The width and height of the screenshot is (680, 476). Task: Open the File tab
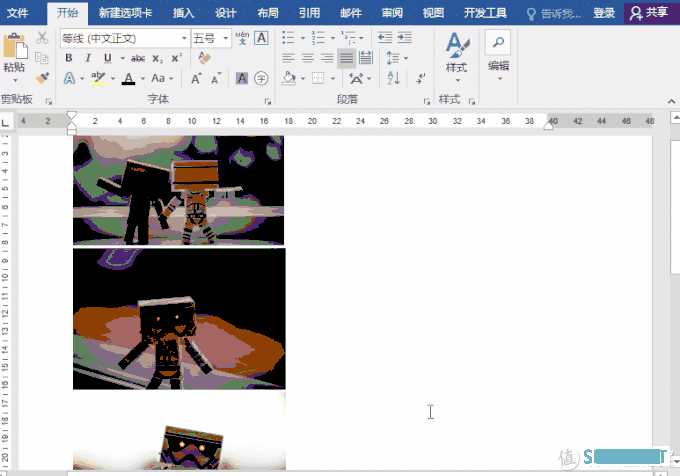pyautogui.click(x=18, y=13)
